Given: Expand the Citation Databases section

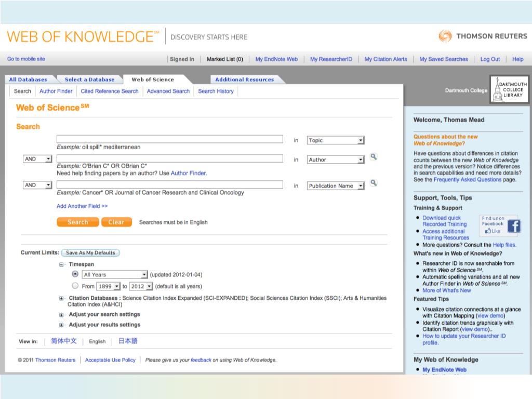Looking at the screenshot, I should tap(61, 299).
